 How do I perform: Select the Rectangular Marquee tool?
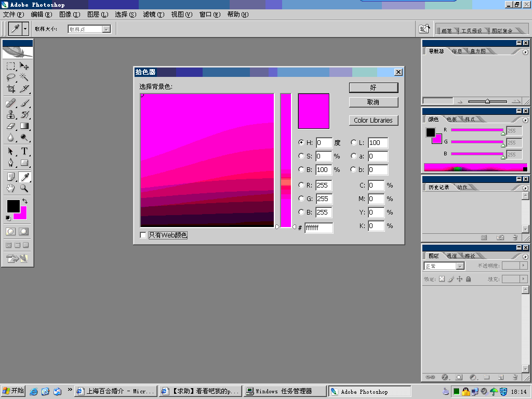(11, 66)
